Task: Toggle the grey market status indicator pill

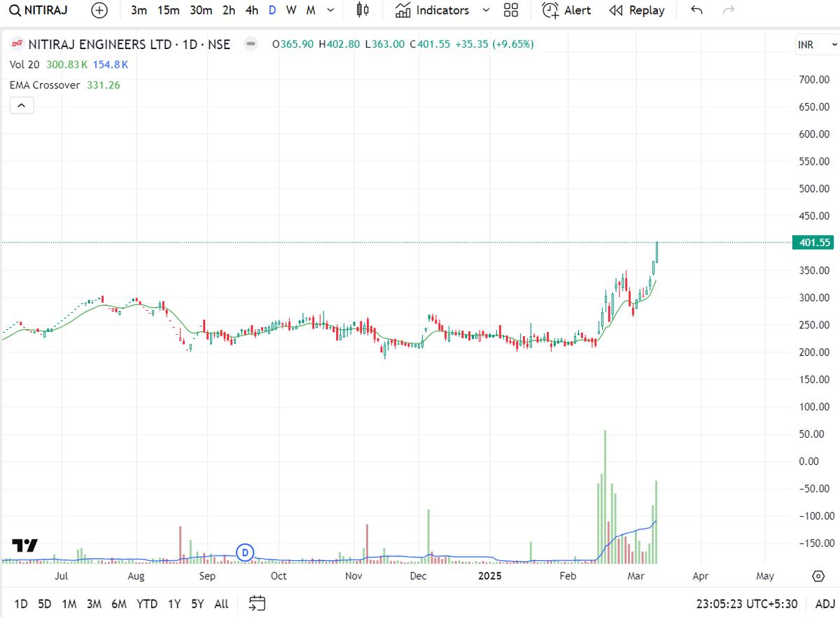Action: [251, 44]
